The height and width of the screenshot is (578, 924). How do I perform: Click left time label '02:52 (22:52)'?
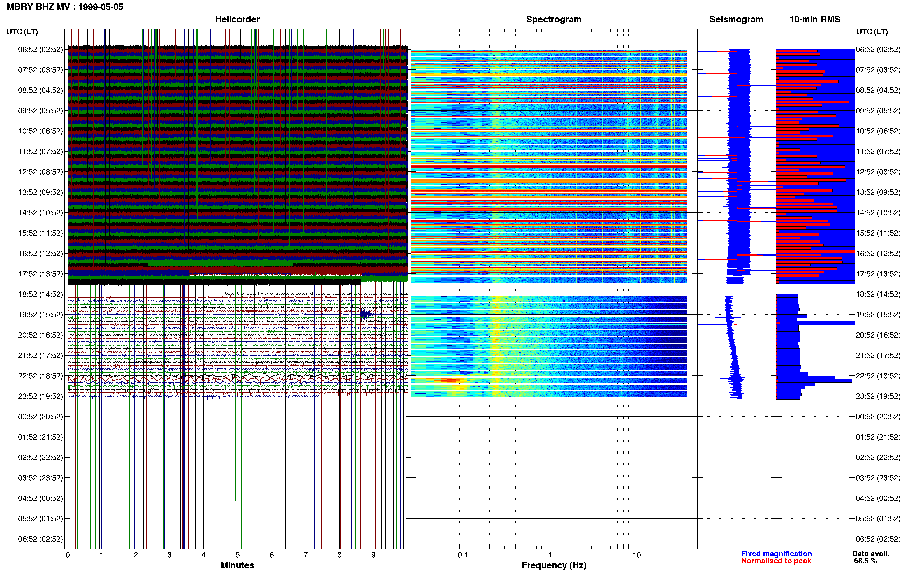(40, 457)
